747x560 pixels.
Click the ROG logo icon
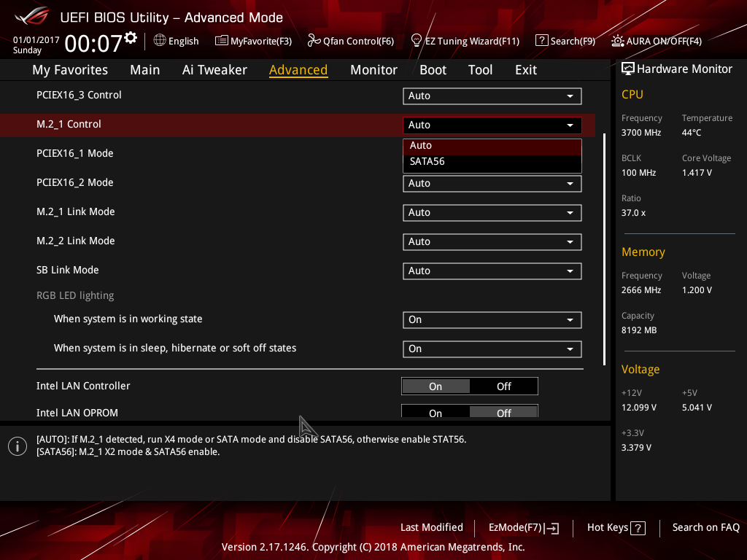pos(31,16)
